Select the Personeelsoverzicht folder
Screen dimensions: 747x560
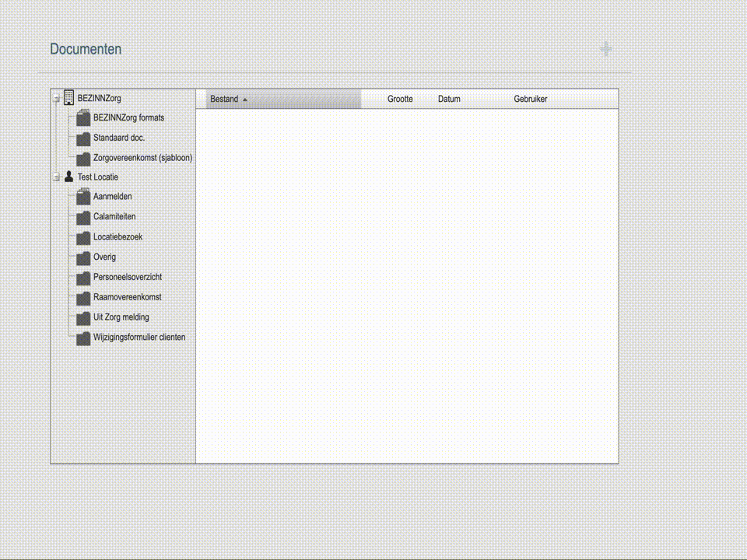click(x=128, y=278)
